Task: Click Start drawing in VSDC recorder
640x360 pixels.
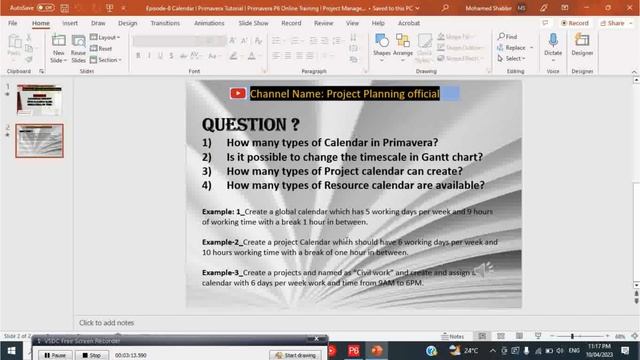Action: (x=295, y=355)
